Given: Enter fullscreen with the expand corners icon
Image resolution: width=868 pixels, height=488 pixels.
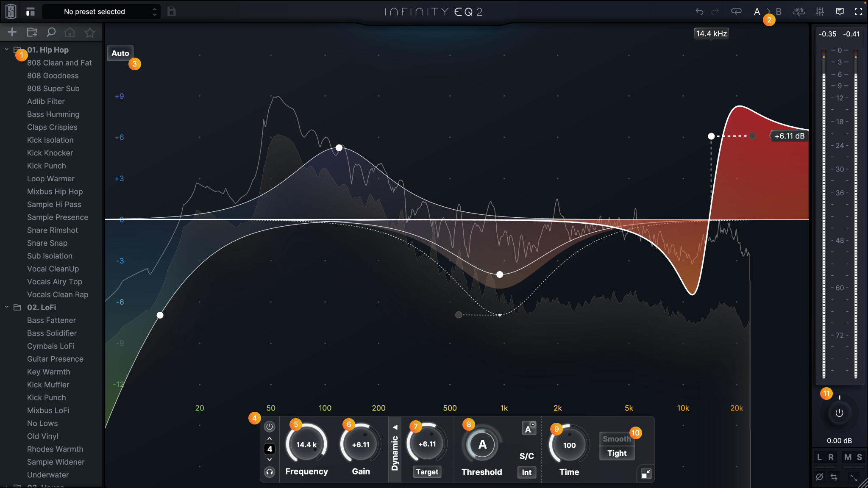Looking at the screenshot, I should pos(860,11).
